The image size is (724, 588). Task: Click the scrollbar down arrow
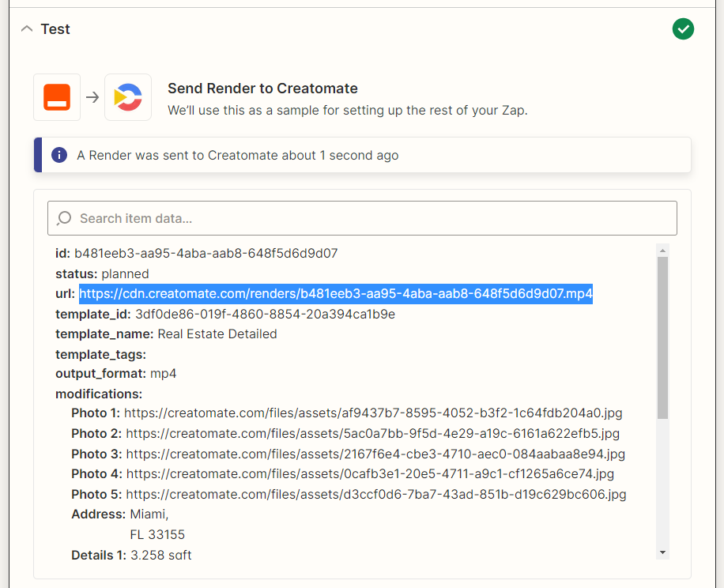(x=662, y=552)
